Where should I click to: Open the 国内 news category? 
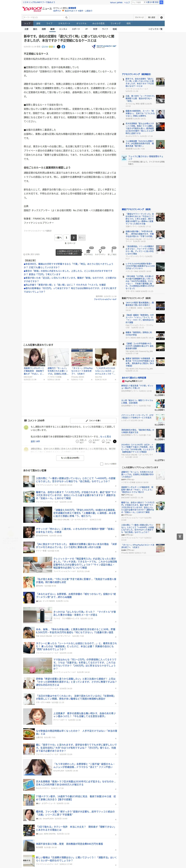[x=35, y=29]
